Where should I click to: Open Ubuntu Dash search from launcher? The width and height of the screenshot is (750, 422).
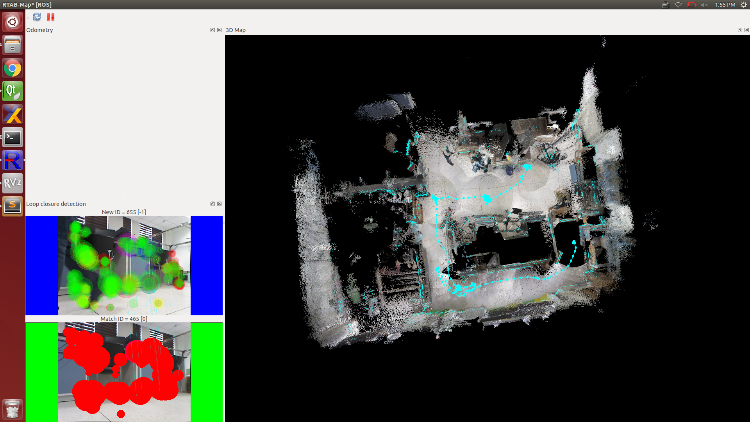(x=13, y=22)
